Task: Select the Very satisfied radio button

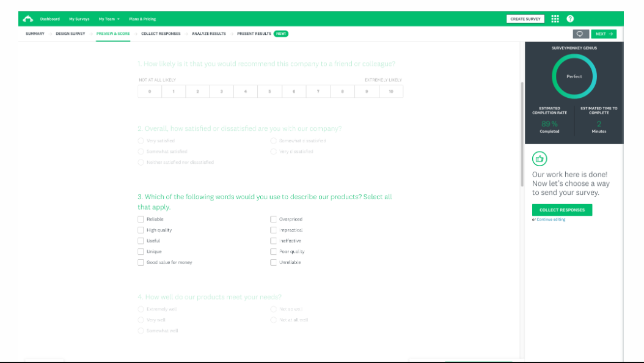Action: (x=141, y=141)
